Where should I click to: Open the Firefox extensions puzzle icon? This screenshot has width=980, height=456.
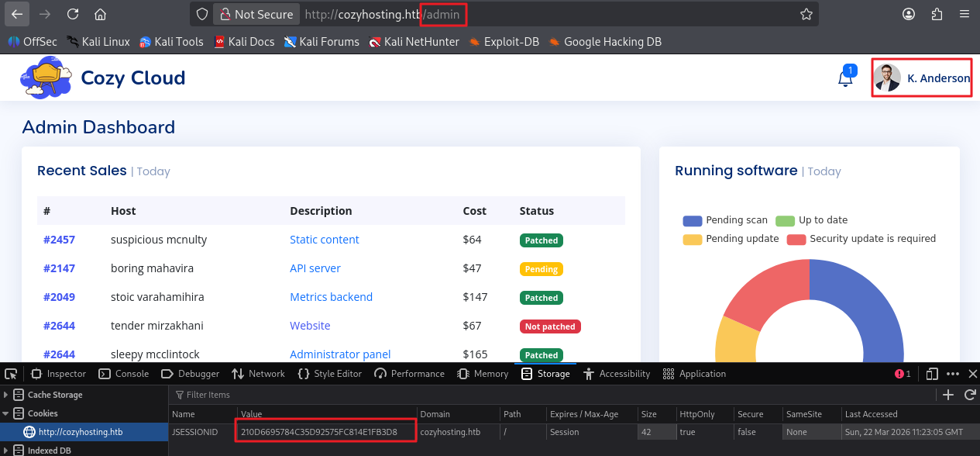(x=937, y=14)
